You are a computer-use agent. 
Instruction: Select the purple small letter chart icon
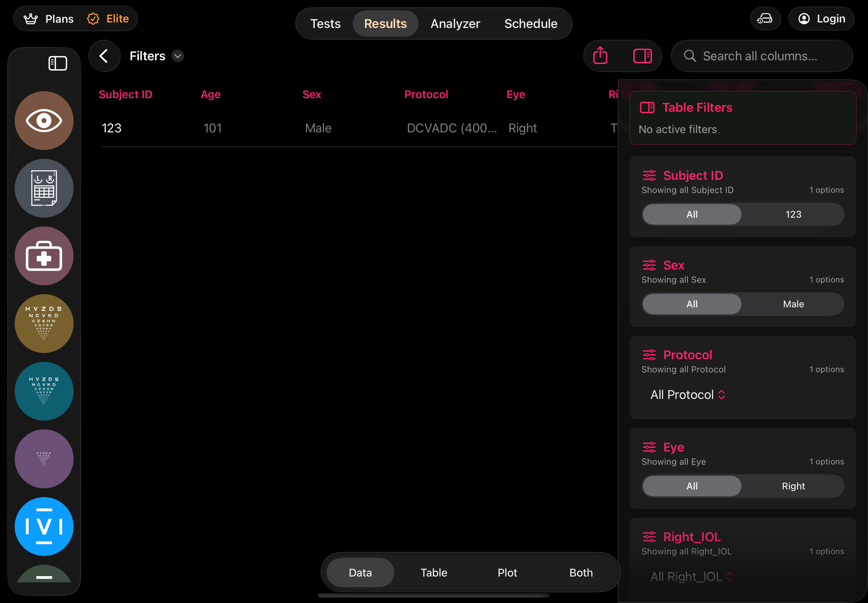point(44,459)
